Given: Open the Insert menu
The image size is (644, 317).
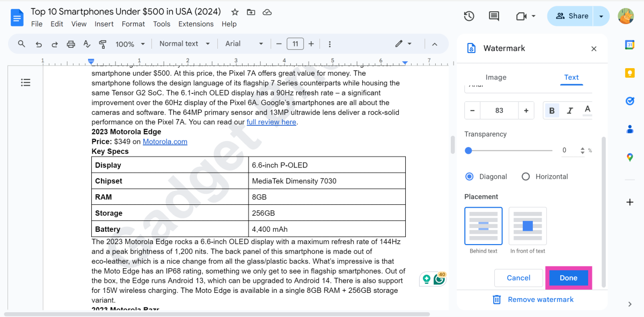Looking at the screenshot, I should coord(104,24).
